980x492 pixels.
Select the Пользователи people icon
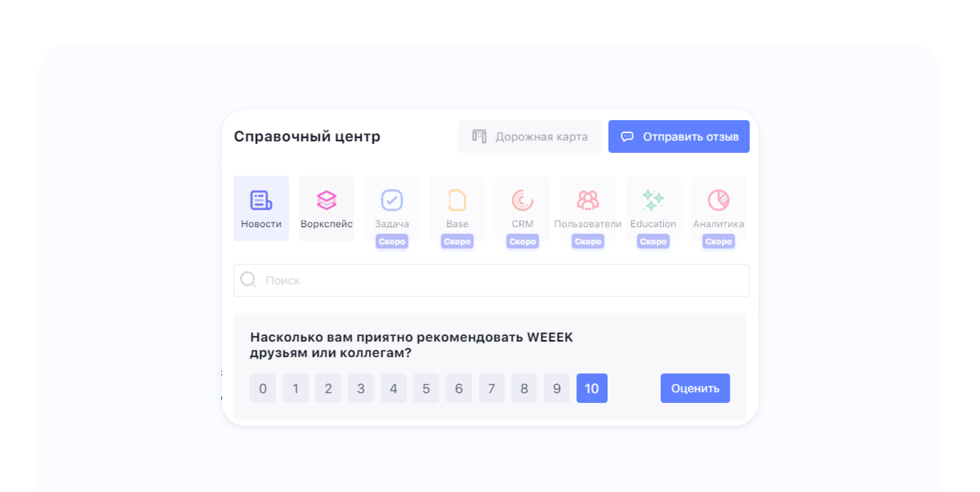[588, 200]
